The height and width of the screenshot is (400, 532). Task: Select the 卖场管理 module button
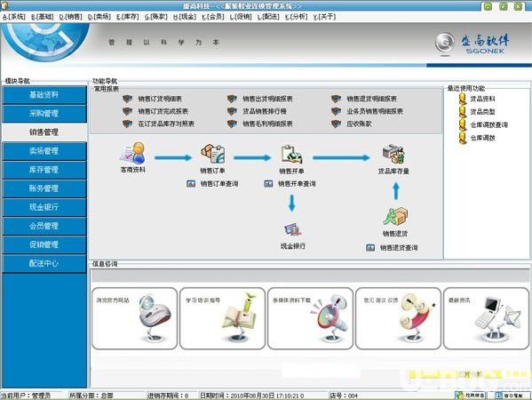click(44, 151)
